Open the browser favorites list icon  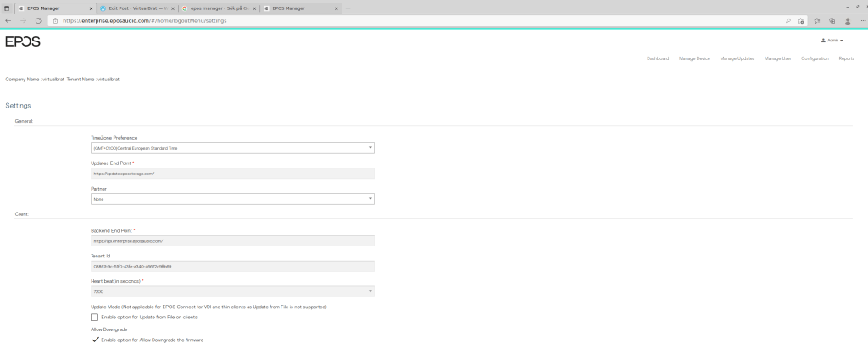click(816, 20)
